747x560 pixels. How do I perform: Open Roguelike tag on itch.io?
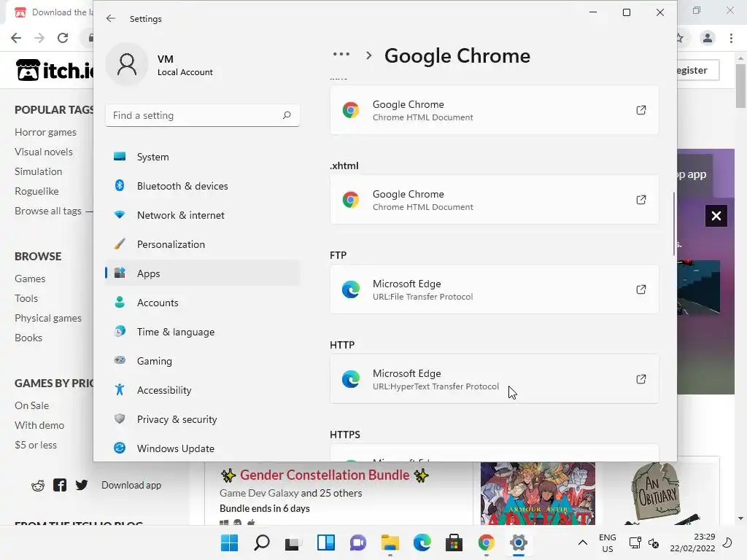click(x=36, y=191)
